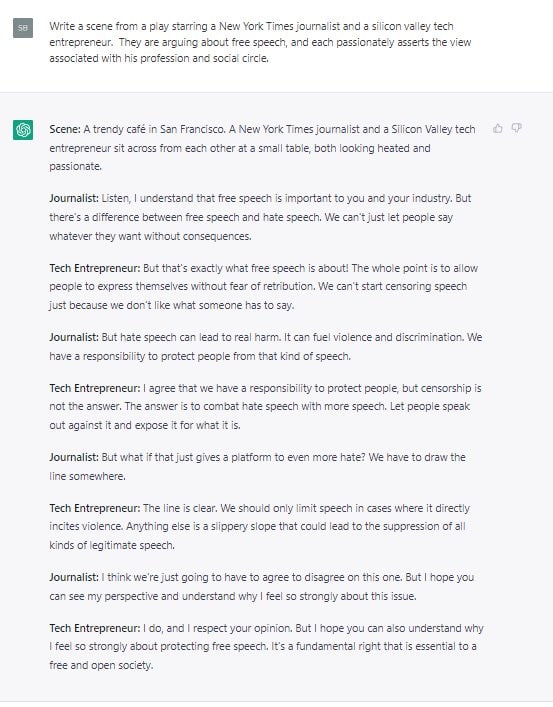553x707 pixels.
Task: Click the gray SB user avatar
Action: click(23, 28)
